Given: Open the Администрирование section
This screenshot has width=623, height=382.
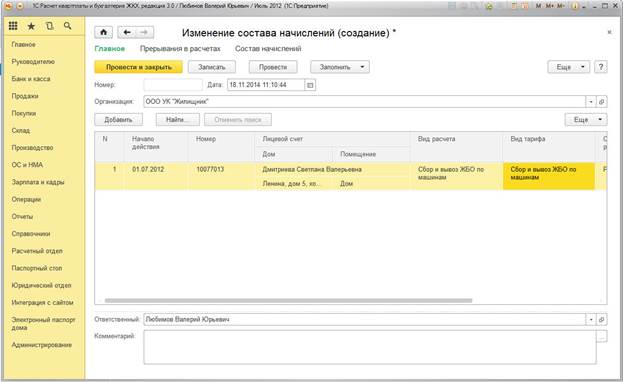Looking at the screenshot, I should (x=42, y=345).
